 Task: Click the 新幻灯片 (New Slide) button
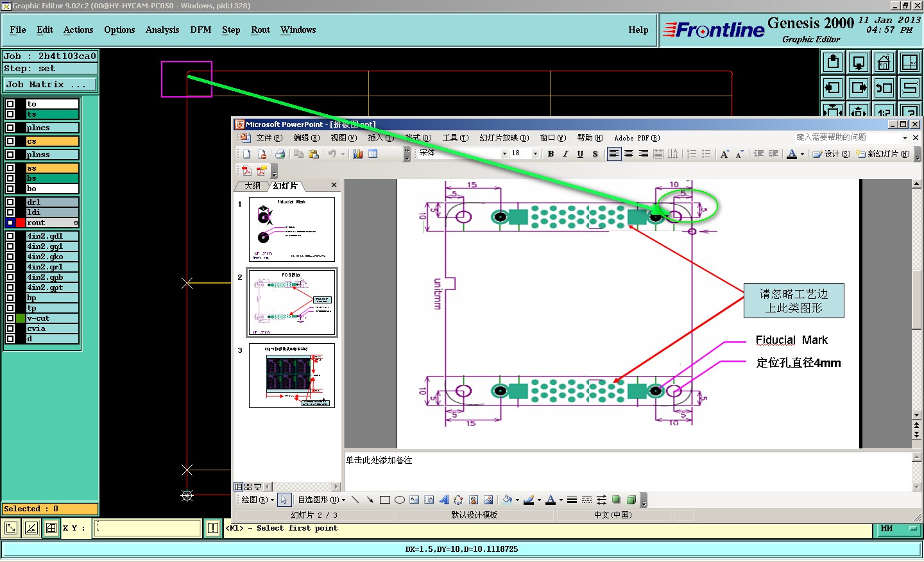point(884,154)
